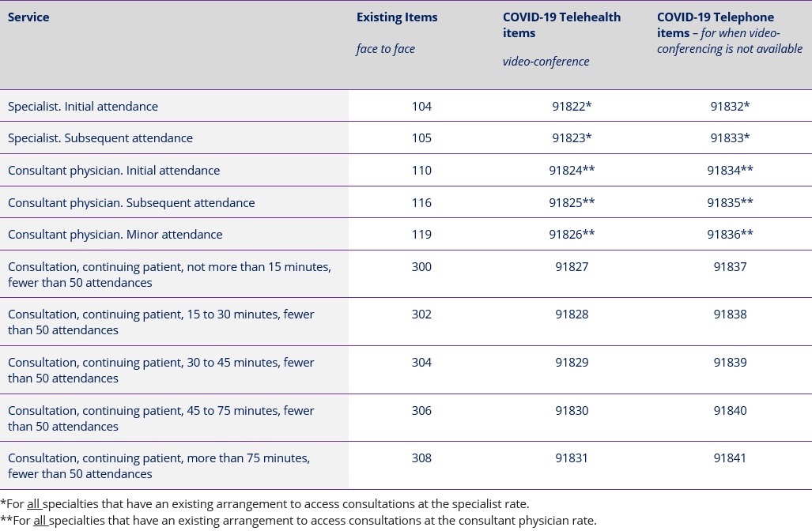Screen dimensions: 812x531
Task: Click the Existing Items column header
Action: coord(397,17)
